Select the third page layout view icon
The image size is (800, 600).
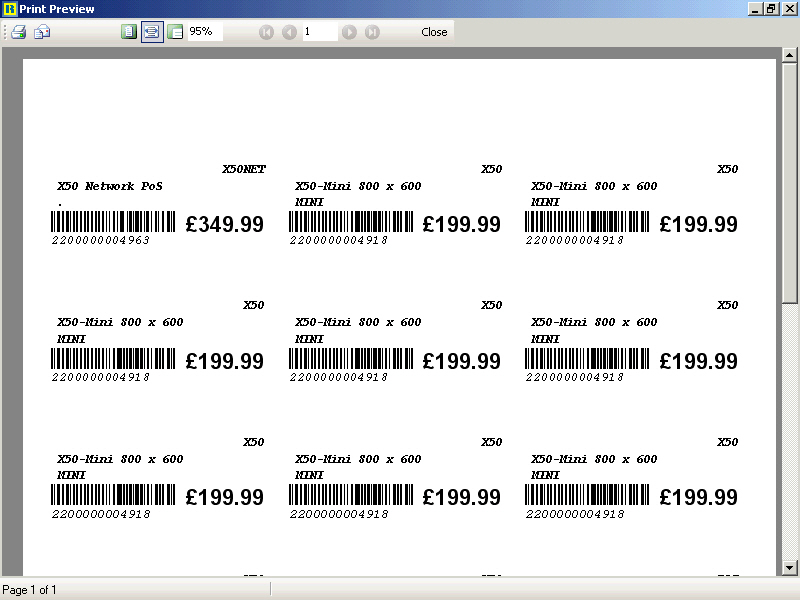[175, 32]
